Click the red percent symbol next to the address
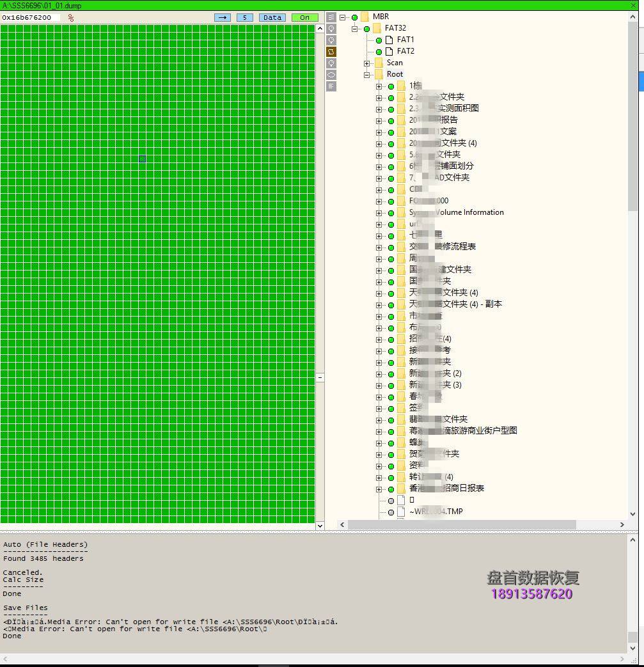The height and width of the screenshot is (667, 644). tap(71, 17)
